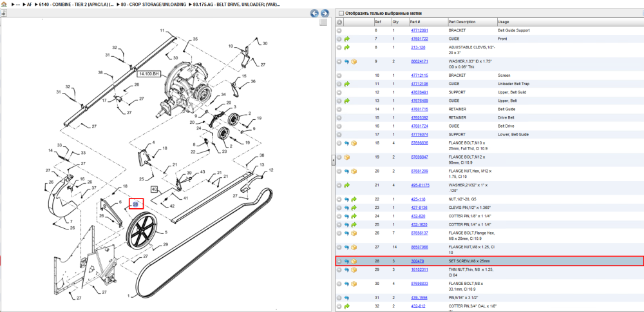
Task: Open '80 - CROP STORAGE/UNLOADING' breadcrumb
Action: point(154,4)
